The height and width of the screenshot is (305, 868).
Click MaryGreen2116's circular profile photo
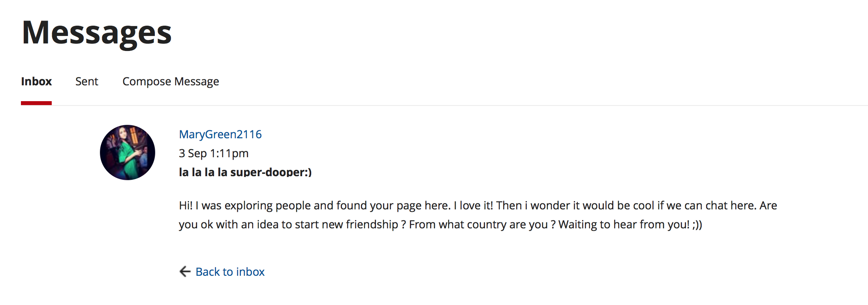[x=127, y=152]
